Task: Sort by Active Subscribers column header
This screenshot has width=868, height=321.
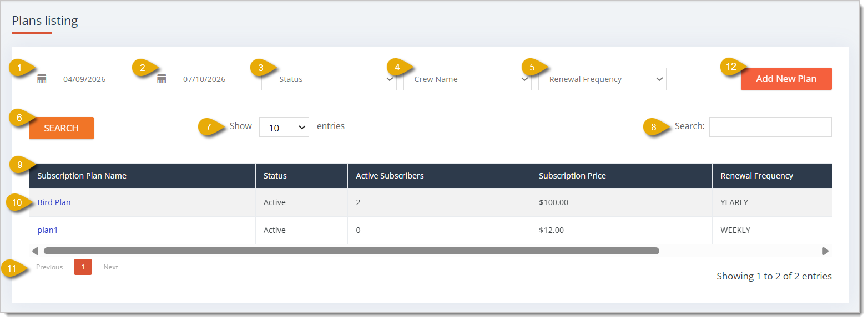Action: point(439,176)
